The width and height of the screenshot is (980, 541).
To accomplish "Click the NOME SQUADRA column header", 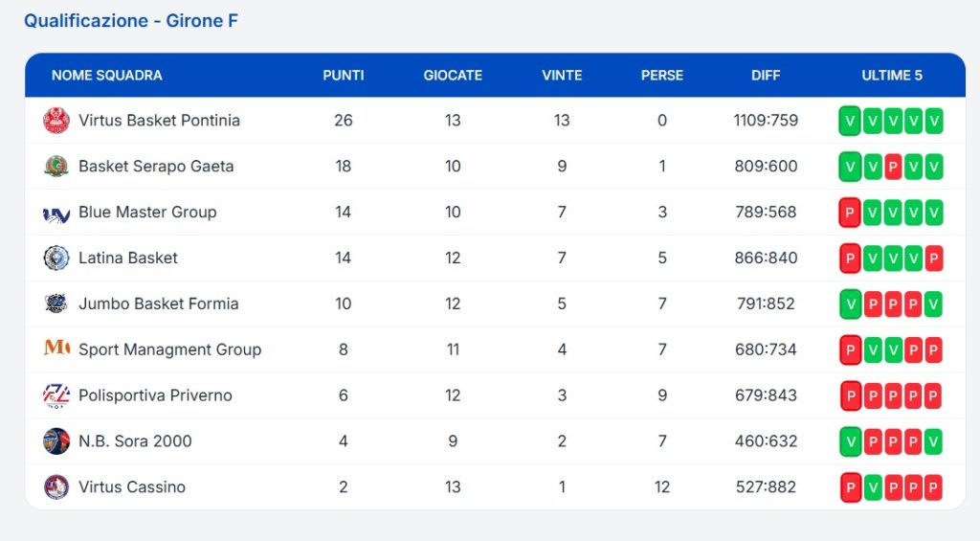I will pyautogui.click(x=107, y=76).
